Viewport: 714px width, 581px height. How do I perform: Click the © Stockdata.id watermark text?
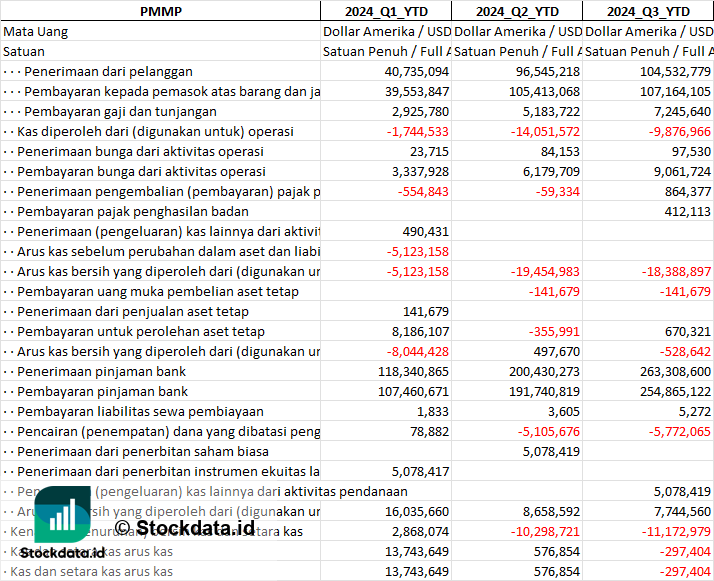point(185,528)
